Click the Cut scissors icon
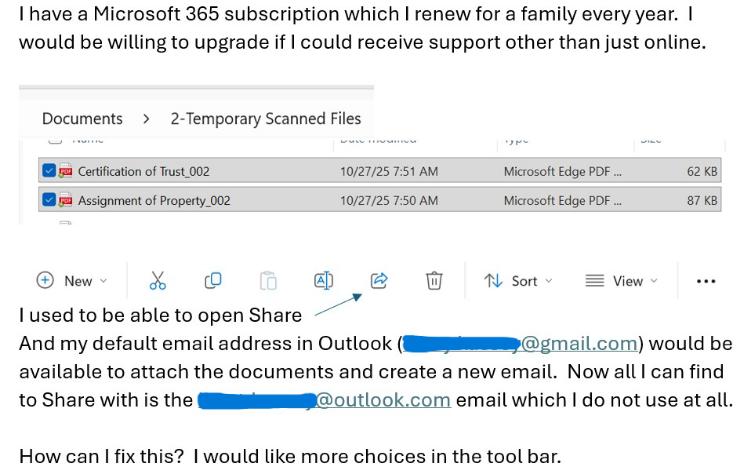Screen dimensions: 749x474 point(158,281)
